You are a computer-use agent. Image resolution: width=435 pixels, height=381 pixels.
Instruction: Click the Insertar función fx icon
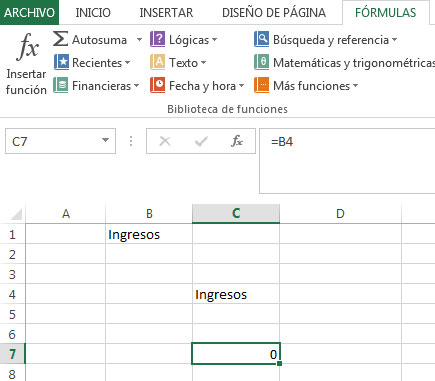(28, 47)
